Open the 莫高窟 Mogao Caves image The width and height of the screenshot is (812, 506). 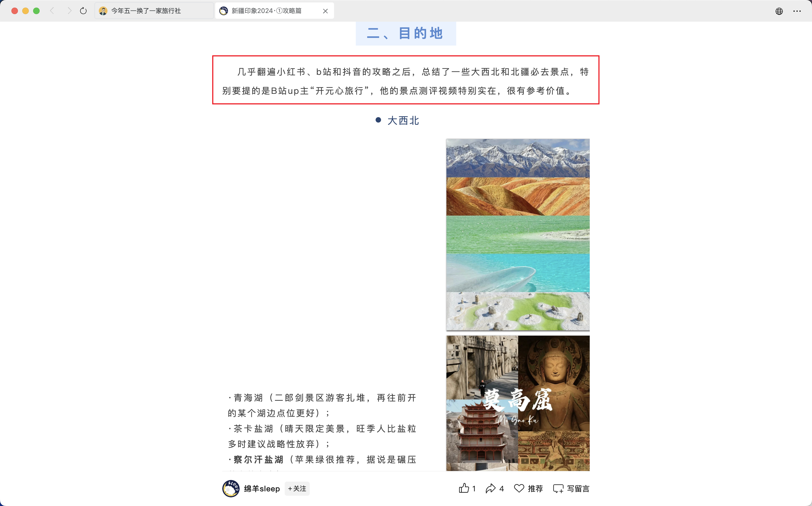tap(518, 403)
